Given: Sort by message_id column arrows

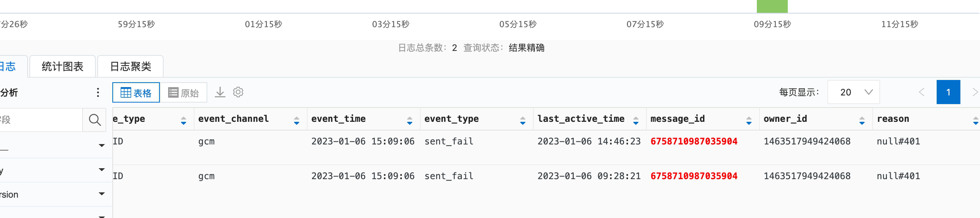Looking at the screenshot, I should click(748, 121).
